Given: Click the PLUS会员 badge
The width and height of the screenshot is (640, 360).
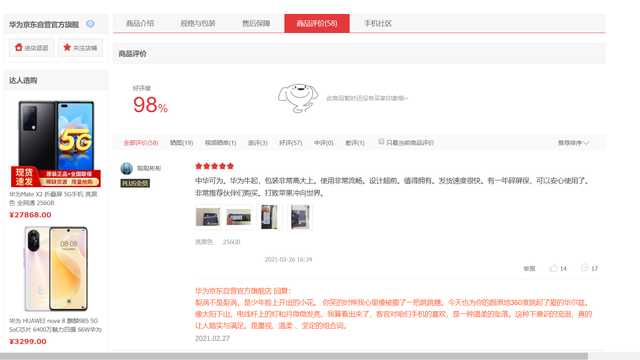Looking at the screenshot, I should [135, 183].
